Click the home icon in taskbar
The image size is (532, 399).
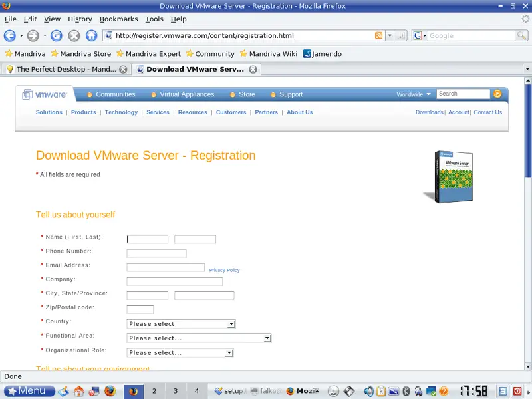pos(78,391)
